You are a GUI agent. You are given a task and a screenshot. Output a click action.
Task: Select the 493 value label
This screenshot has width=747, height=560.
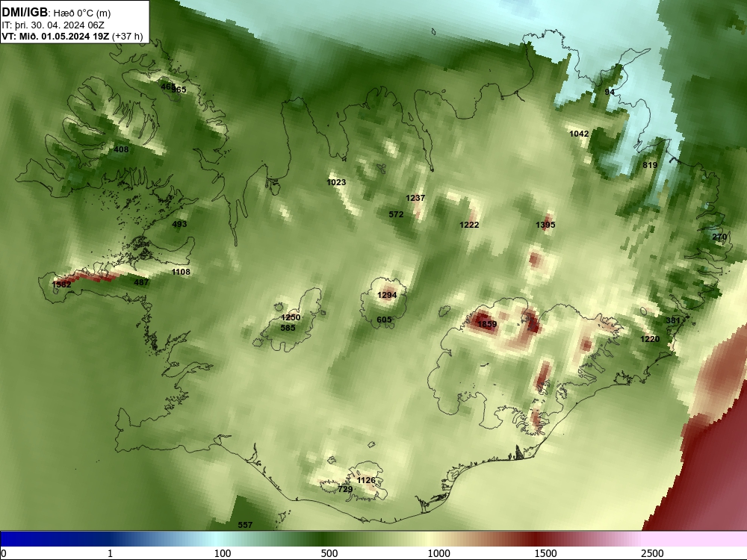[179, 224]
